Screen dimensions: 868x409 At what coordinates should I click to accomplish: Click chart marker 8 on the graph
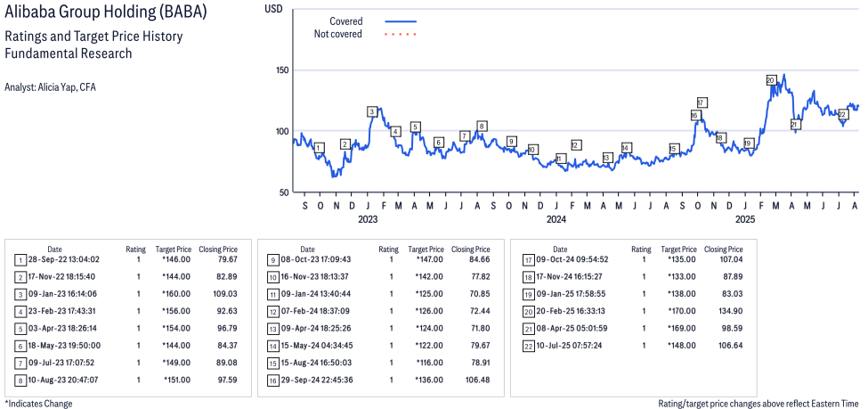click(x=483, y=127)
